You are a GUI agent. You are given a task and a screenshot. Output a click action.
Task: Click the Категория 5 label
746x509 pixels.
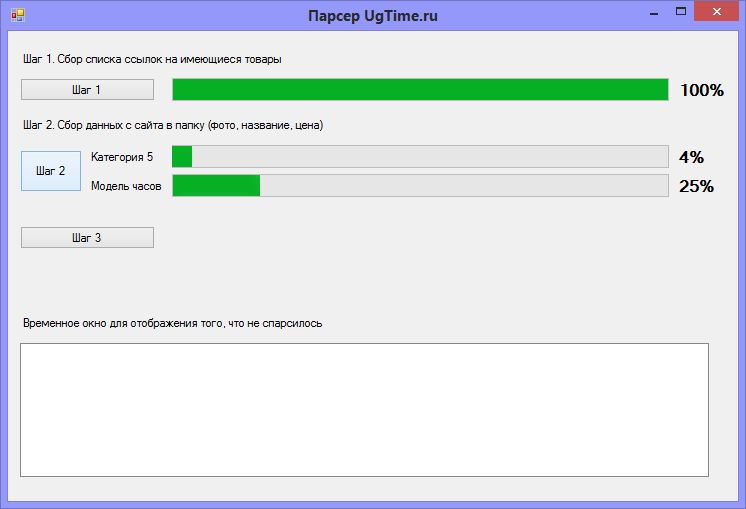(x=122, y=157)
